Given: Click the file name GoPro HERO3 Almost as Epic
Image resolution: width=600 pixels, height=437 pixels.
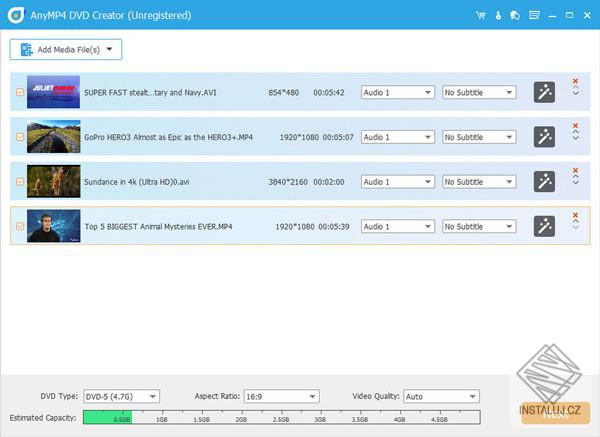Looking at the screenshot, I should point(168,137).
